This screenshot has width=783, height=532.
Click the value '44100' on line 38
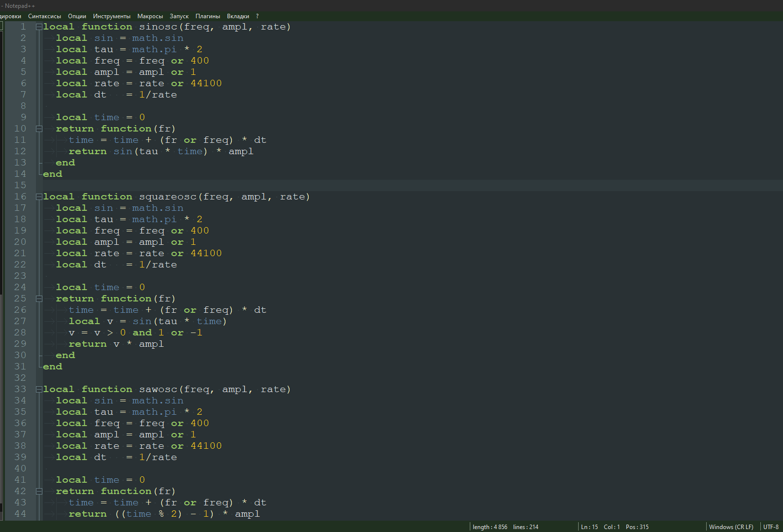pyautogui.click(x=206, y=446)
